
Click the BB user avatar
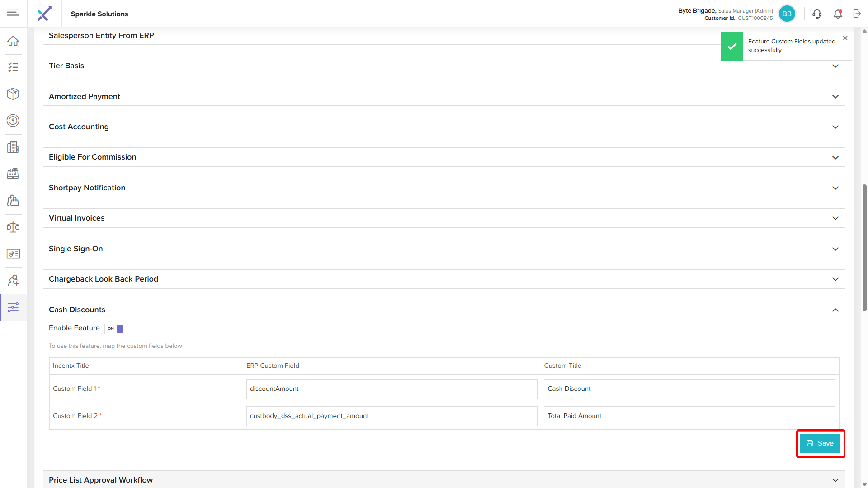[787, 14]
